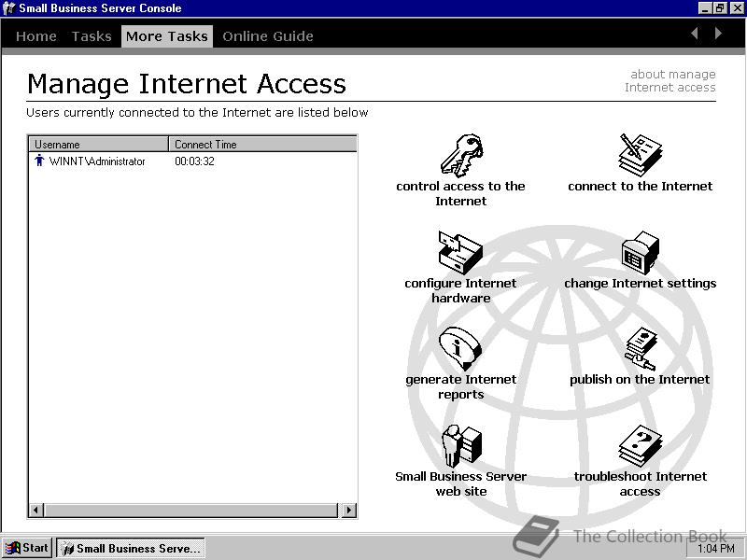Viewport: 747px width, 560px height.
Task: Open the Online Guide tab
Action: click(268, 36)
